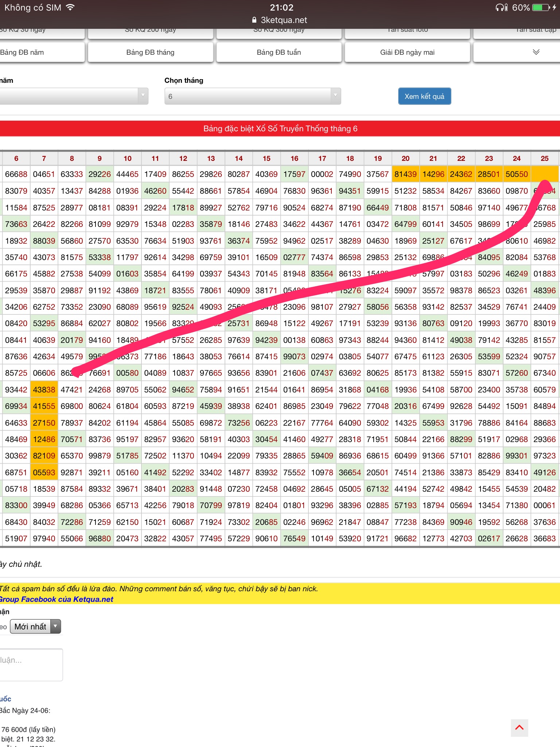The width and height of the screenshot is (560, 747).
Task: Tap highlighted orange cell 43838
Action: click(x=44, y=390)
